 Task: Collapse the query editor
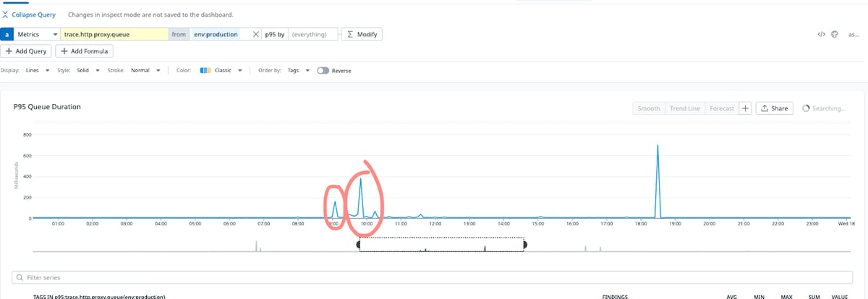[30, 14]
